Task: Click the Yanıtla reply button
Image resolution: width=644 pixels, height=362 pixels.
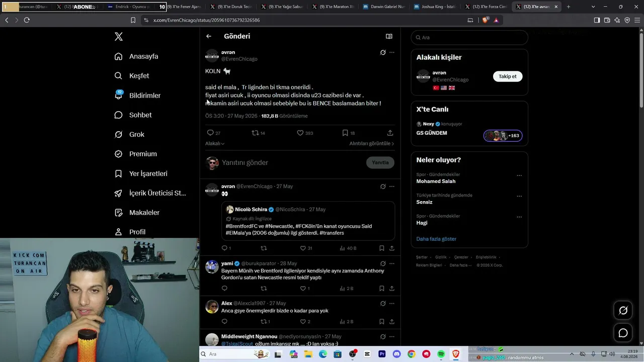Action: coord(380,162)
